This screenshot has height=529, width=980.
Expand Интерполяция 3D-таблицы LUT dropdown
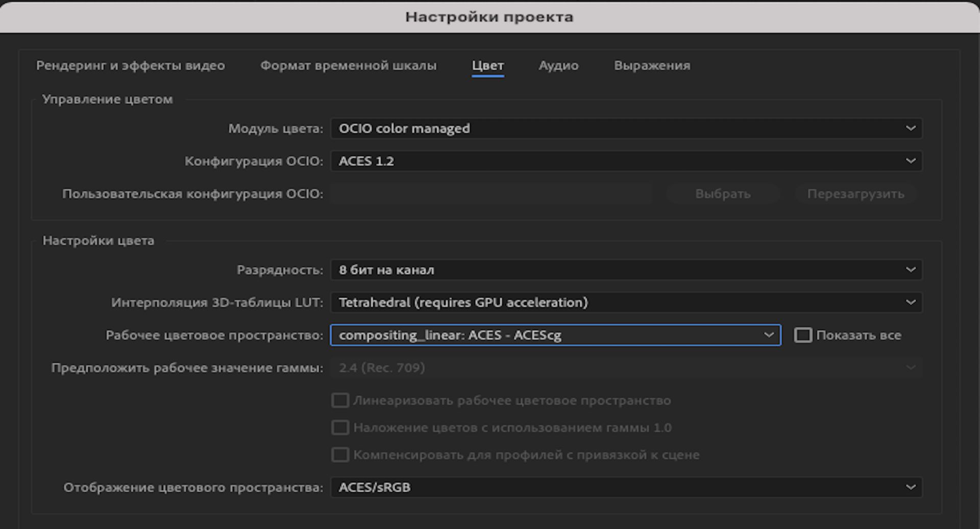626,302
